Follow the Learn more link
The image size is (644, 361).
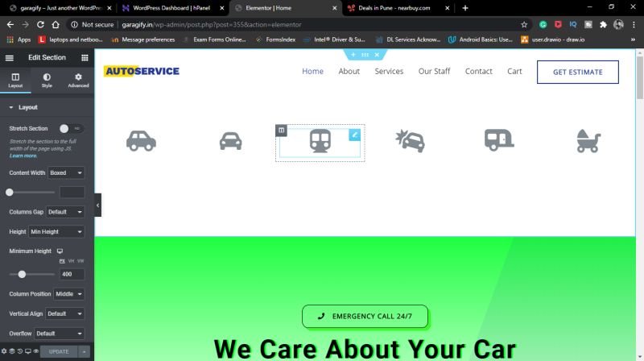pyautogui.click(x=23, y=156)
